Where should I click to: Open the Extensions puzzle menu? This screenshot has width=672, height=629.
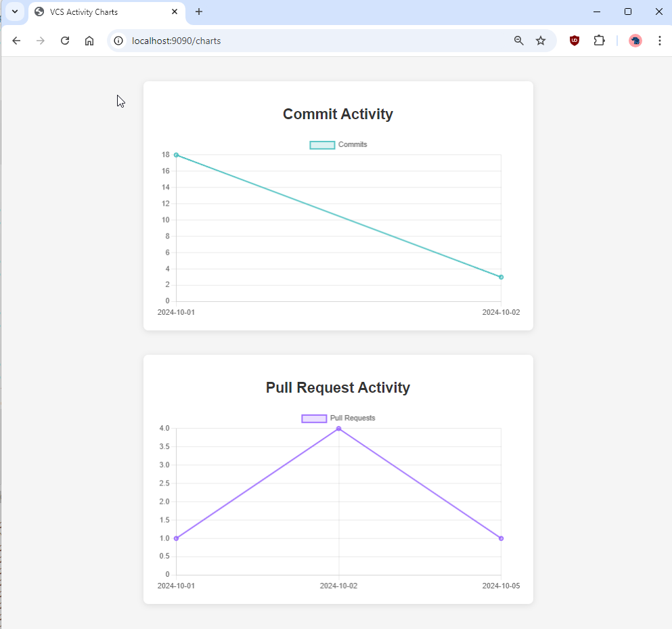pos(599,41)
